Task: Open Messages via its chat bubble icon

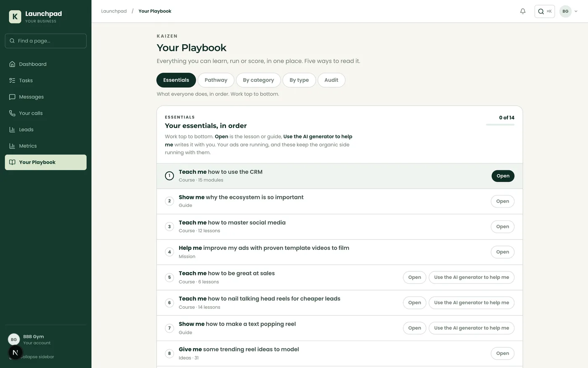Action: pos(12,97)
